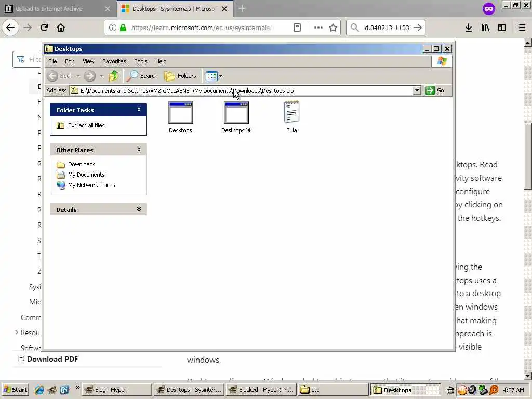Click the Up one level folder icon

point(114,76)
